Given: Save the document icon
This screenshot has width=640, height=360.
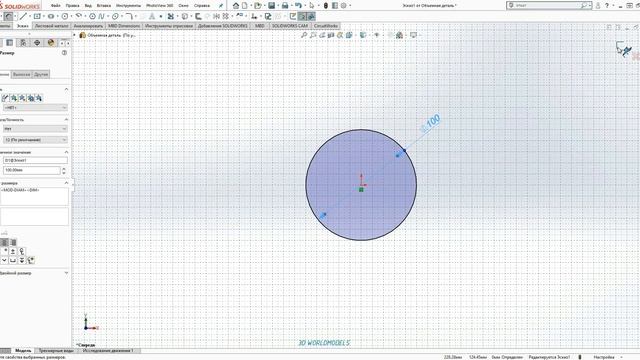Looking at the screenshot, I should tap(271, 5).
